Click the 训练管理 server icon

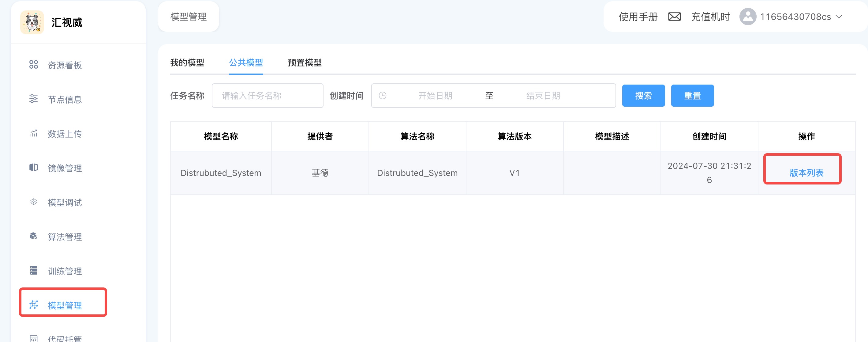pos(33,271)
